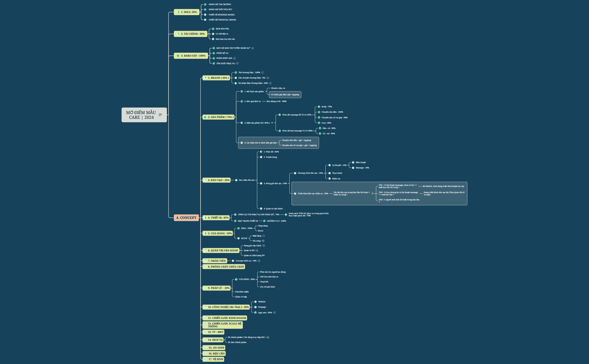This screenshot has width=589, height=364.
Task: Click progress marker on 1. BRAND (46%) node
Action: click(x=205, y=78)
